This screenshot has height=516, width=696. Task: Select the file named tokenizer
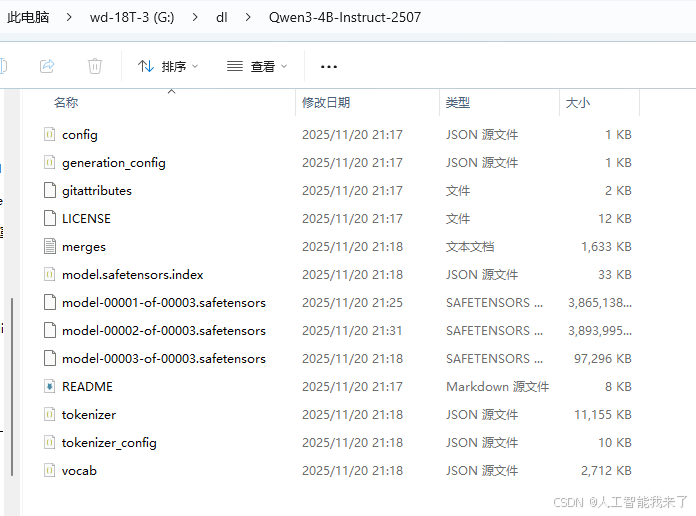click(x=89, y=414)
